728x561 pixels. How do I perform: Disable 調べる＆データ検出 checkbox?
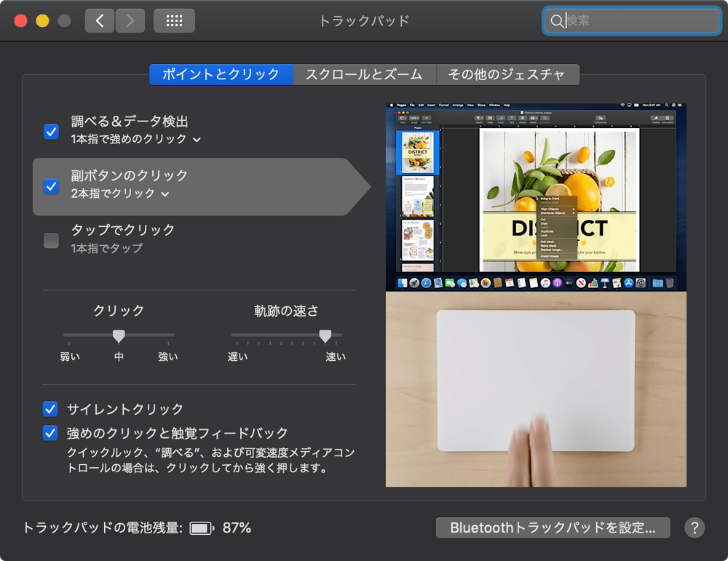point(50,132)
